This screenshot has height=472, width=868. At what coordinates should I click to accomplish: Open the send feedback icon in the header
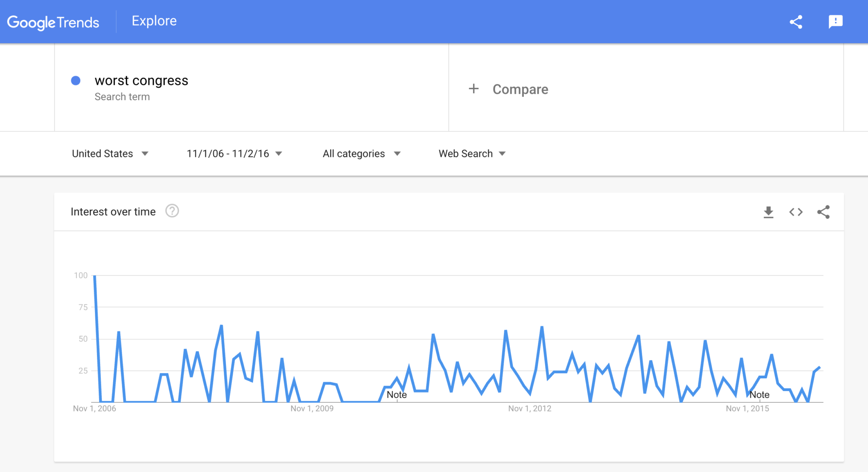835,22
